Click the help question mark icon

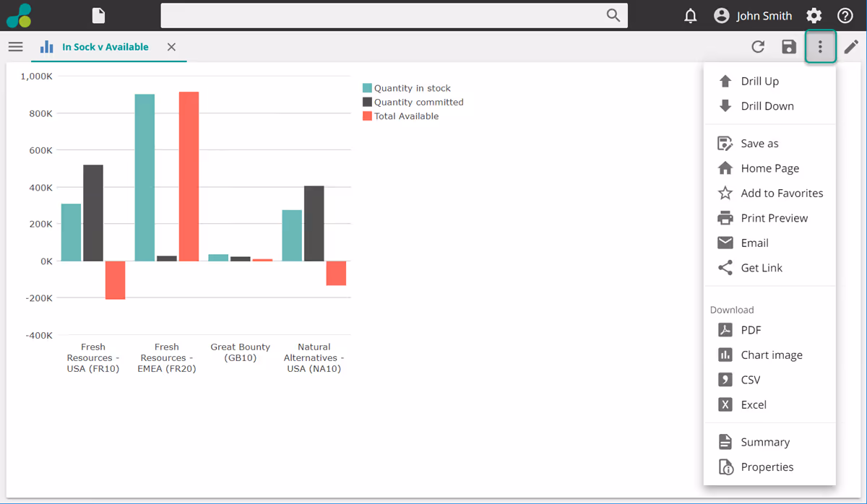pyautogui.click(x=845, y=16)
